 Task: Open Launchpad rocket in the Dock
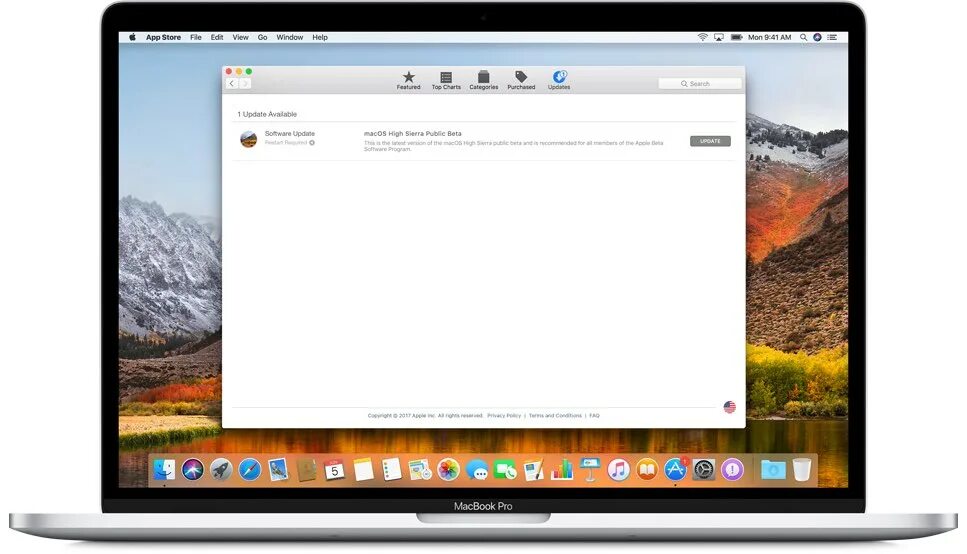pyautogui.click(x=221, y=469)
